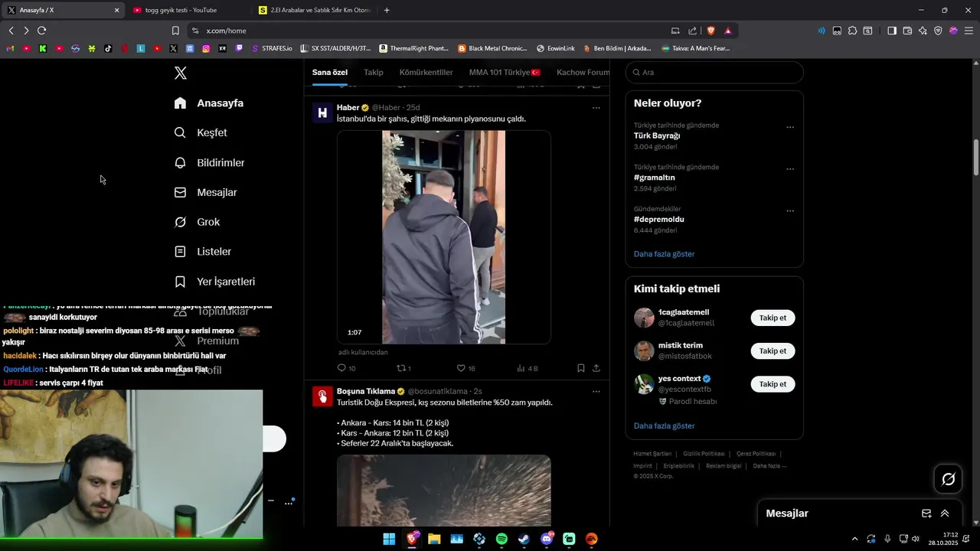This screenshot has height=551, width=980.
Task: Open Boşuna Tıklama profile avatar
Action: (x=322, y=396)
